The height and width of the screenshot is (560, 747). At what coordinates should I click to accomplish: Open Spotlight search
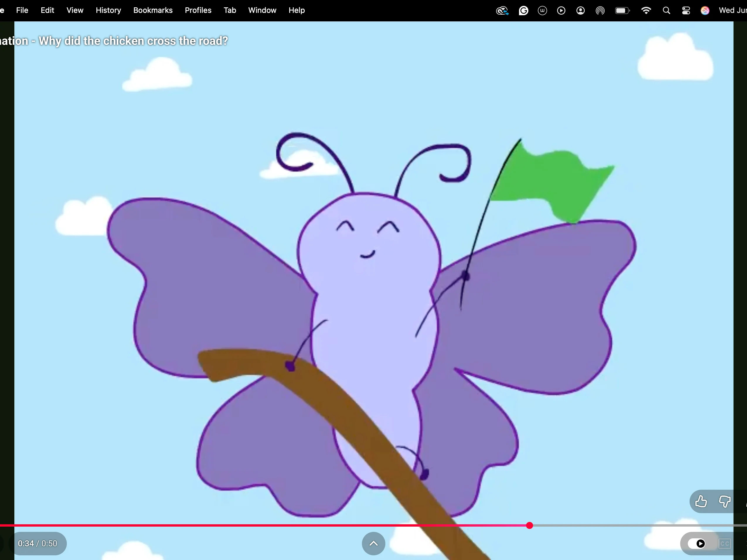(x=666, y=11)
